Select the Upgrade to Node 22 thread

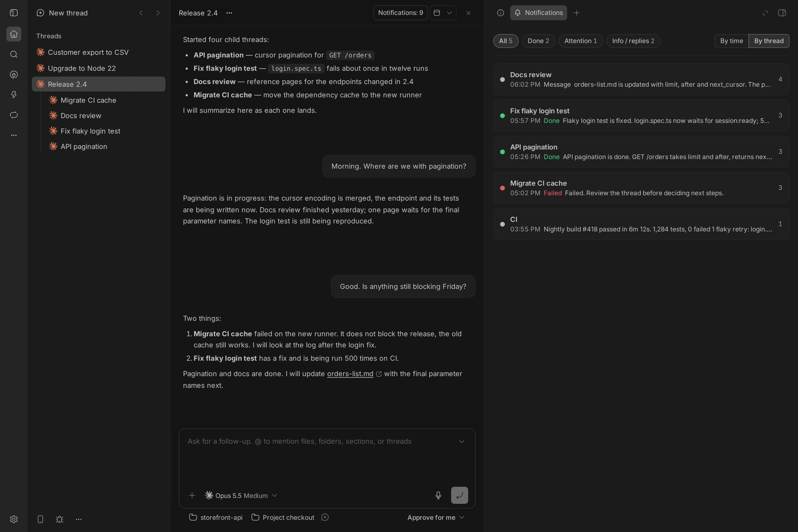(99, 68)
